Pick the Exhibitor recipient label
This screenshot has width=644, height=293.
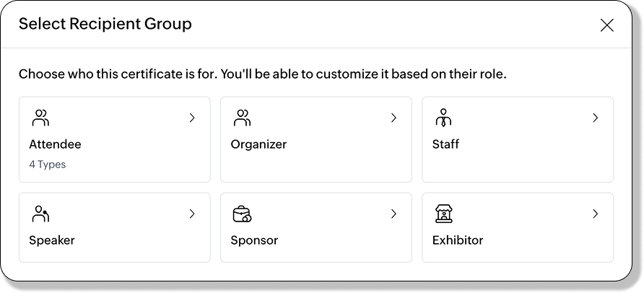click(x=458, y=240)
